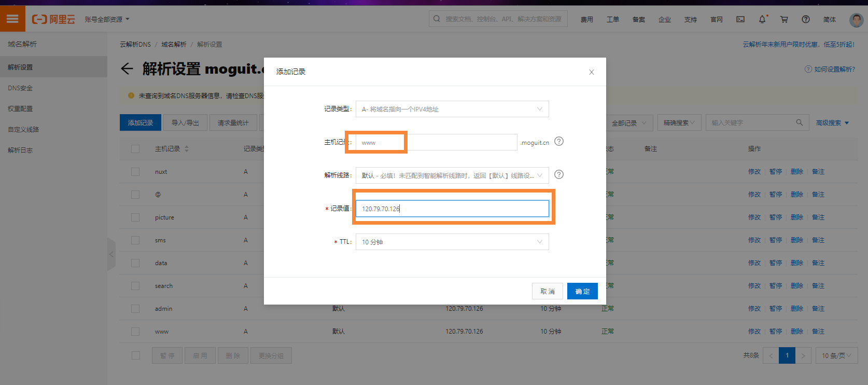Image resolution: width=868 pixels, height=385 pixels.
Task: Toggle the select-all header checkbox
Action: point(135,149)
